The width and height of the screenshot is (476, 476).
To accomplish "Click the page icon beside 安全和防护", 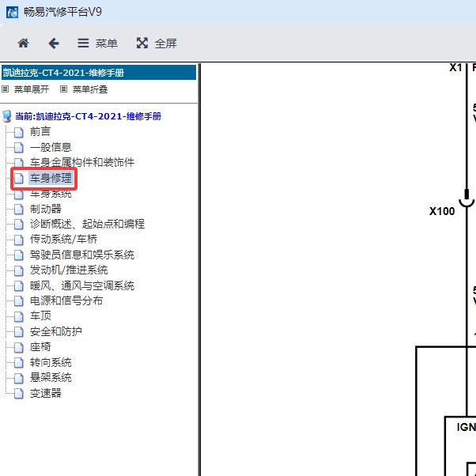I will [x=19, y=332].
